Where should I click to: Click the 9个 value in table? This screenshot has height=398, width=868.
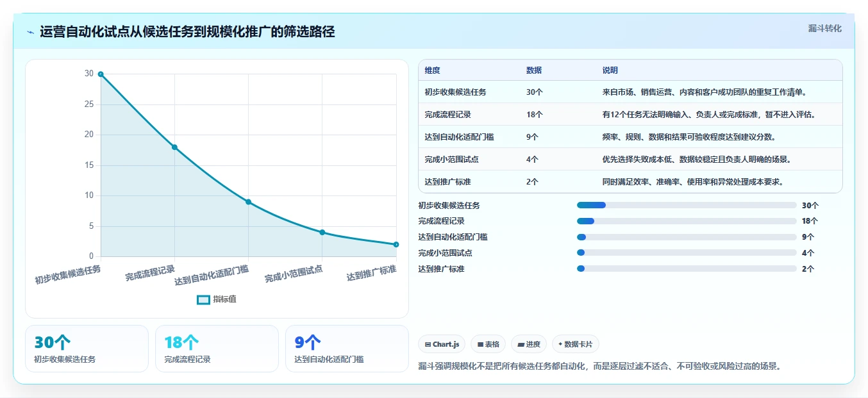532,137
